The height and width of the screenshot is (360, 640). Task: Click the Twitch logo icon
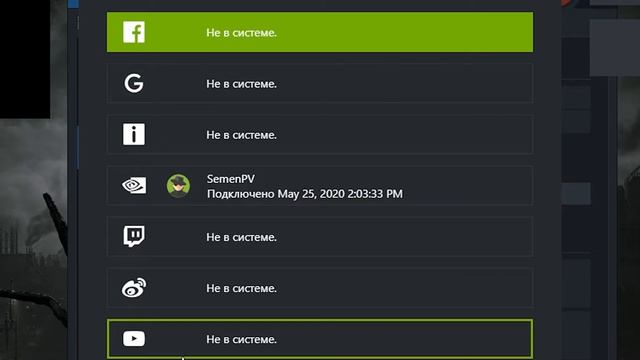point(134,236)
